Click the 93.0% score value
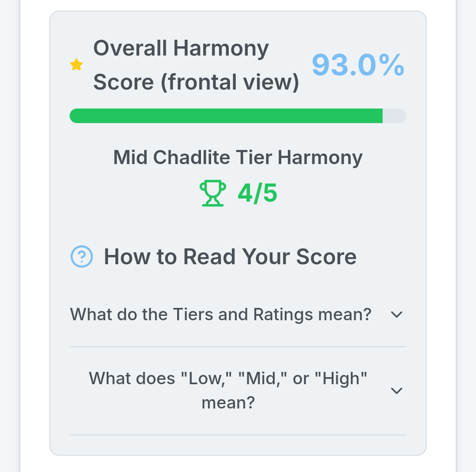This screenshot has width=476, height=472. pos(358,65)
